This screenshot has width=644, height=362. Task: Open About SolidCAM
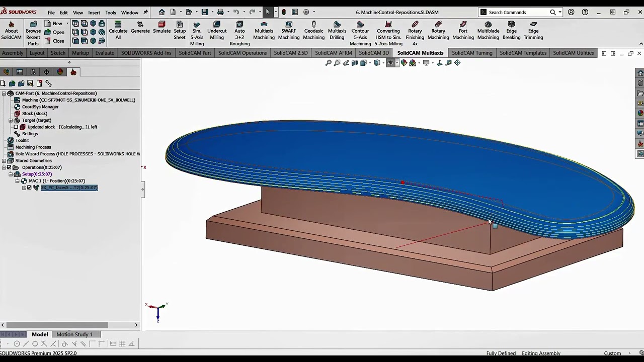[x=11, y=31]
